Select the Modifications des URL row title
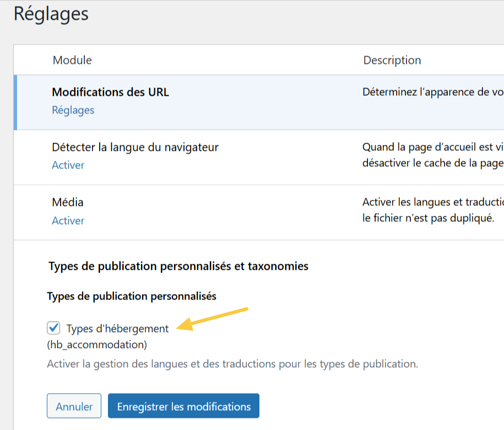 (x=110, y=92)
